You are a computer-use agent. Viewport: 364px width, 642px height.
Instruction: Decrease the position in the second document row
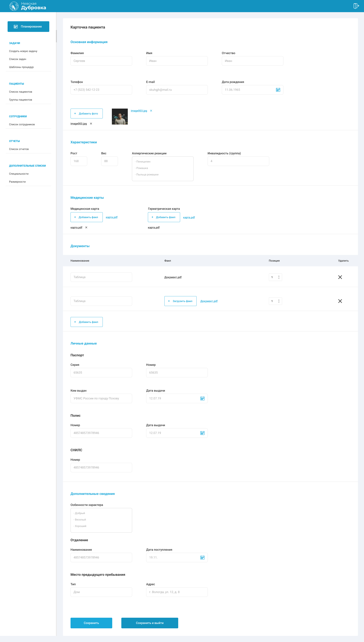[x=279, y=302]
